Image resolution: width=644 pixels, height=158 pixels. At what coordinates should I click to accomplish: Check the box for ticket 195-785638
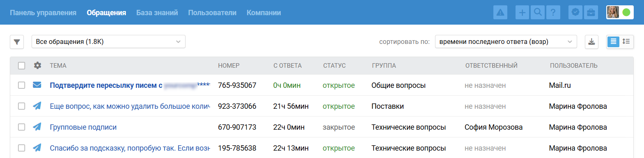pyautogui.click(x=22, y=148)
